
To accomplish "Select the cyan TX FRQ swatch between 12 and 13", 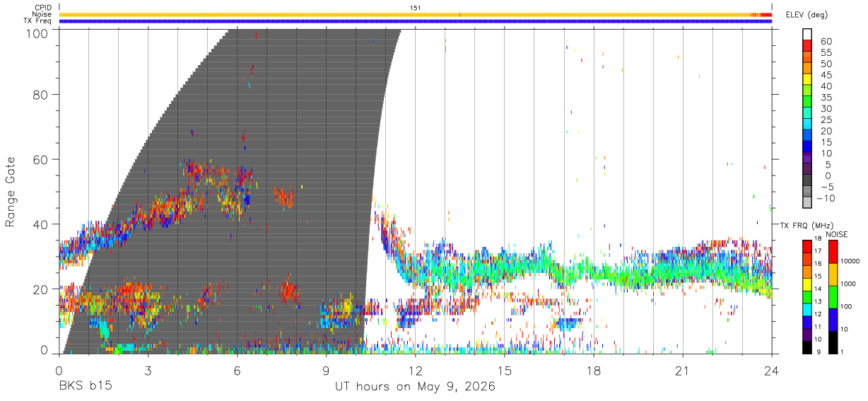I will (807, 309).
